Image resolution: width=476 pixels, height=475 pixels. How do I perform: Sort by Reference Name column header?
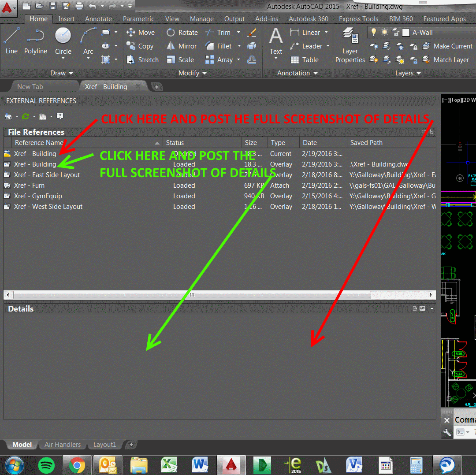click(87, 143)
